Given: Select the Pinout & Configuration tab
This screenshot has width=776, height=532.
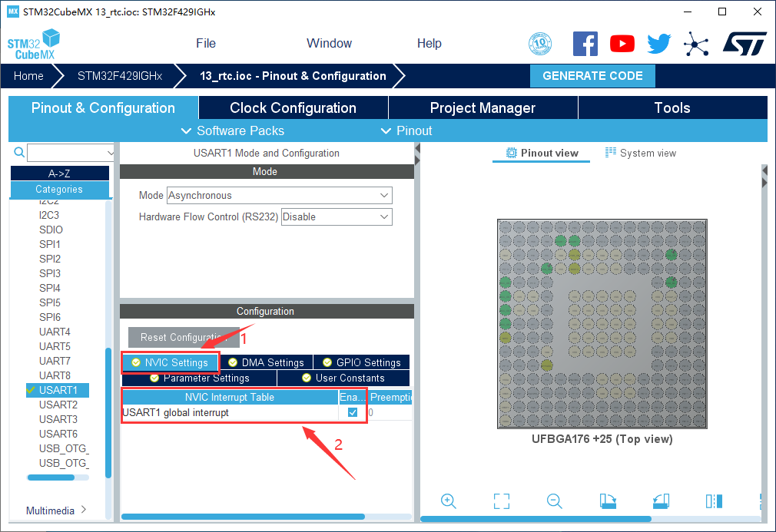Looking at the screenshot, I should tap(103, 107).
